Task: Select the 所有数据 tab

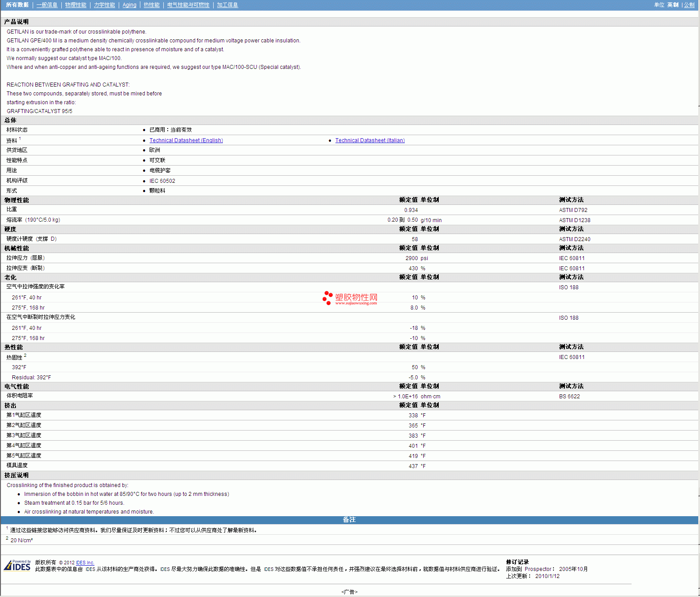Action: pyautogui.click(x=17, y=5)
